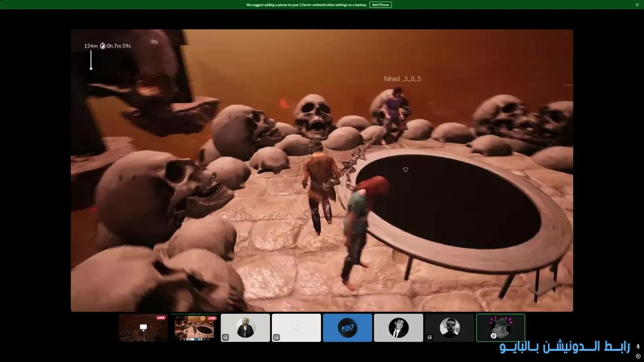Select participant tile with man in suit avatar
The image size is (644, 362).
pyautogui.click(x=398, y=328)
